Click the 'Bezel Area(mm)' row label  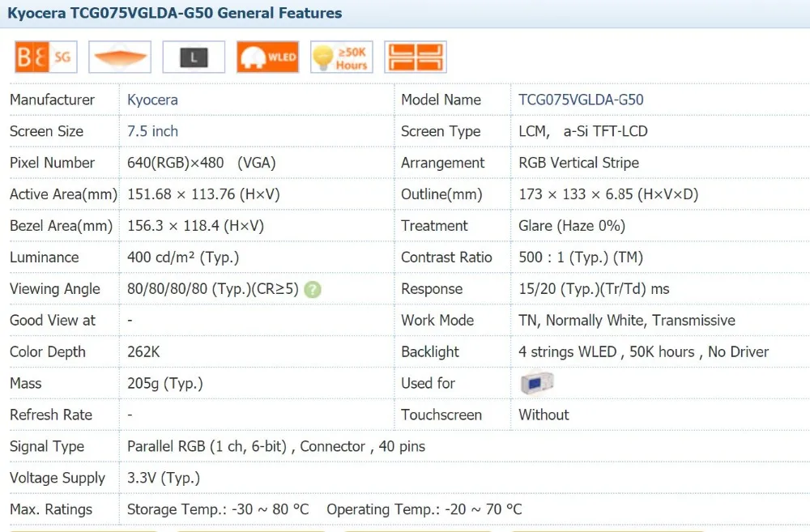tap(62, 226)
